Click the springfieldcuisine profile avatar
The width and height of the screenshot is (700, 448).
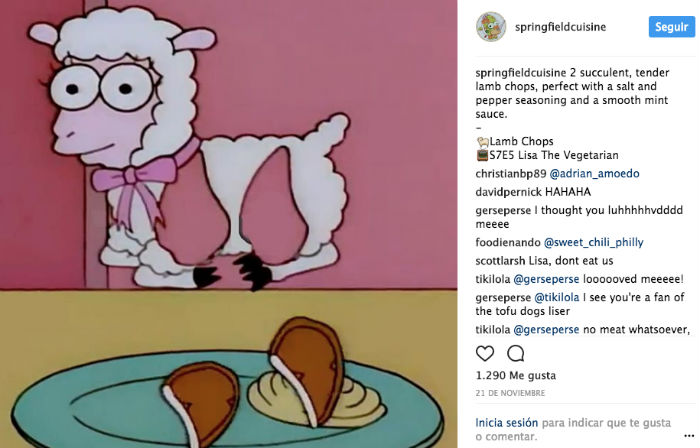point(491,27)
